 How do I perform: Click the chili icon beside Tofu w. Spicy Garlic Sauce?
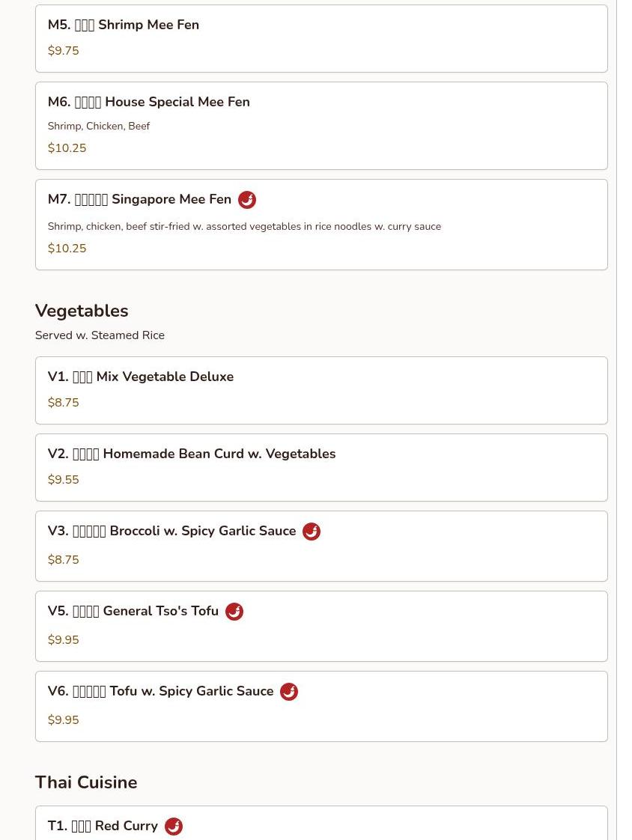(289, 692)
